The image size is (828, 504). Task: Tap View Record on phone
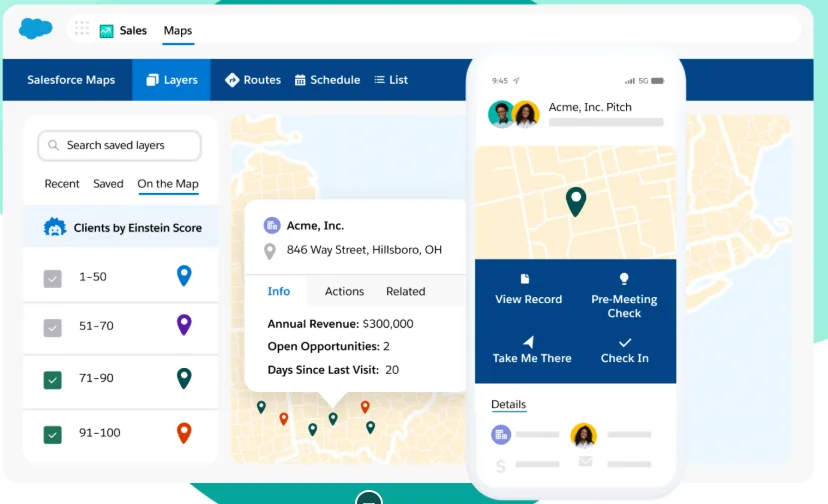point(529,299)
